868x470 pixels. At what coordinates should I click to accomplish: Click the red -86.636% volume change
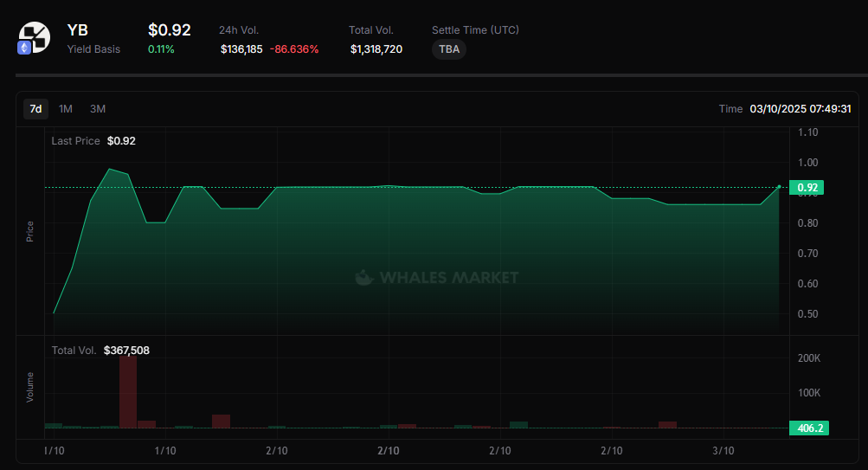point(294,49)
